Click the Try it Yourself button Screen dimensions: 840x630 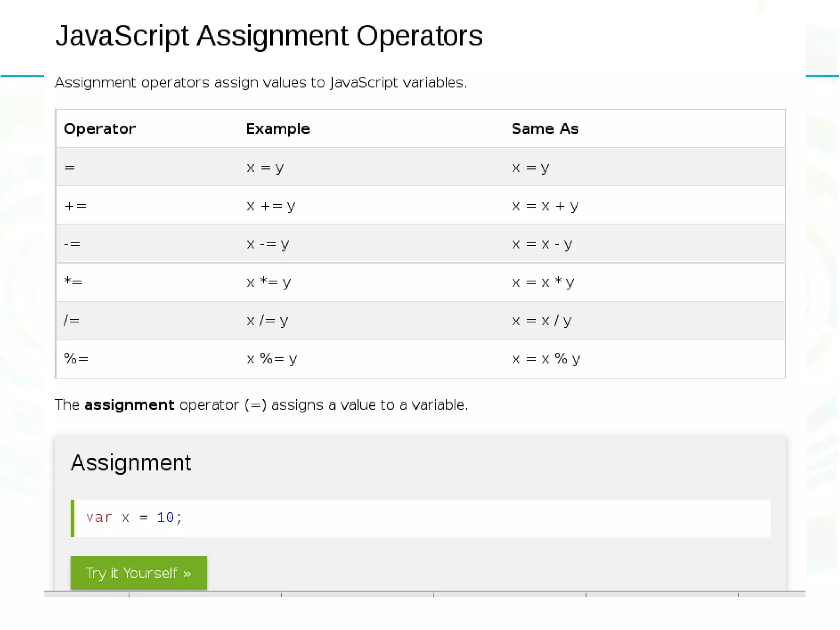tap(139, 573)
